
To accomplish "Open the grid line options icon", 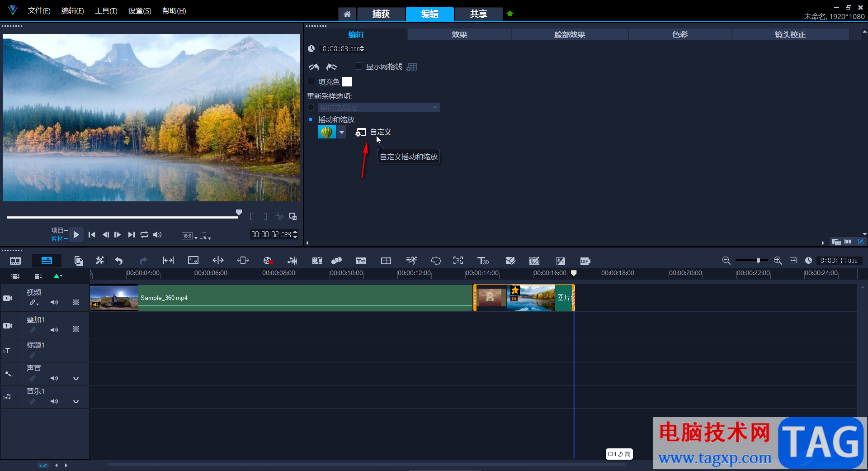I will click(412, 67).
